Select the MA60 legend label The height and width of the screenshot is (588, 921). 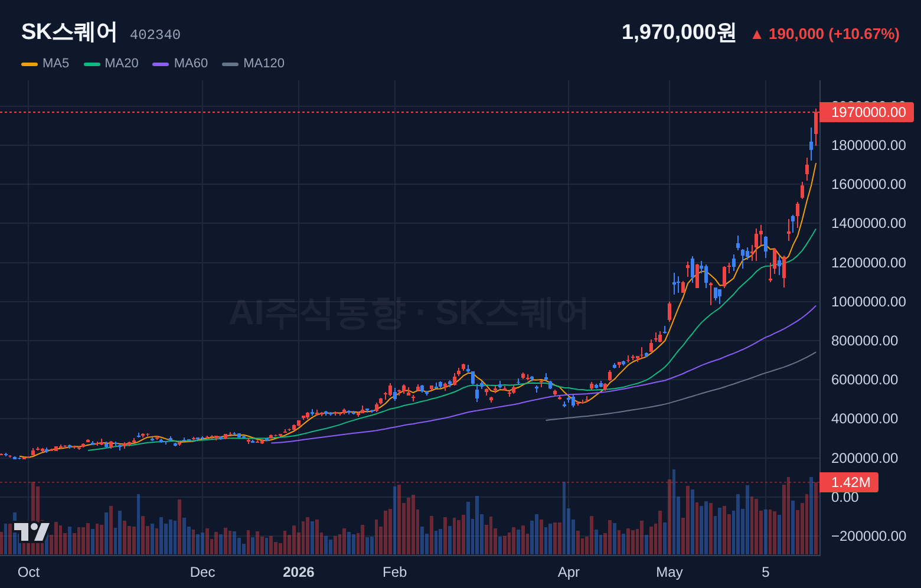tap(191, 63)
